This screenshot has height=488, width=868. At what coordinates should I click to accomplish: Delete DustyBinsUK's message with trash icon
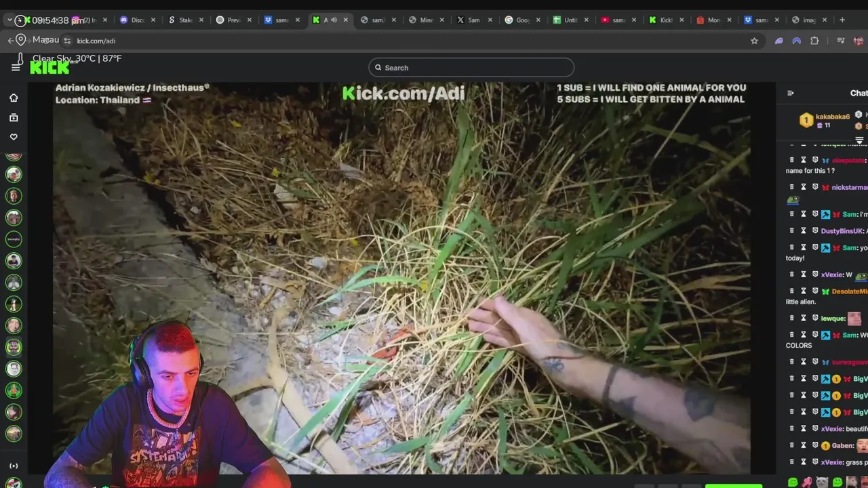tap(791, 230)
